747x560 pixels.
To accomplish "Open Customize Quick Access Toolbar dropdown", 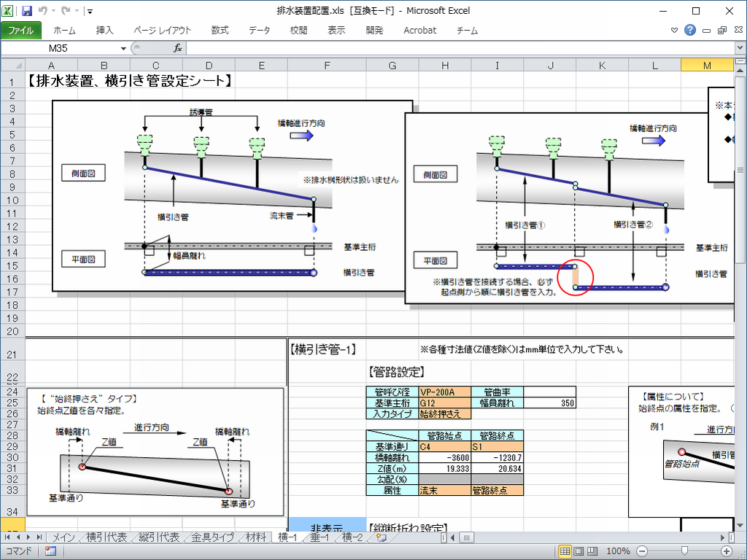I will 89,11.
